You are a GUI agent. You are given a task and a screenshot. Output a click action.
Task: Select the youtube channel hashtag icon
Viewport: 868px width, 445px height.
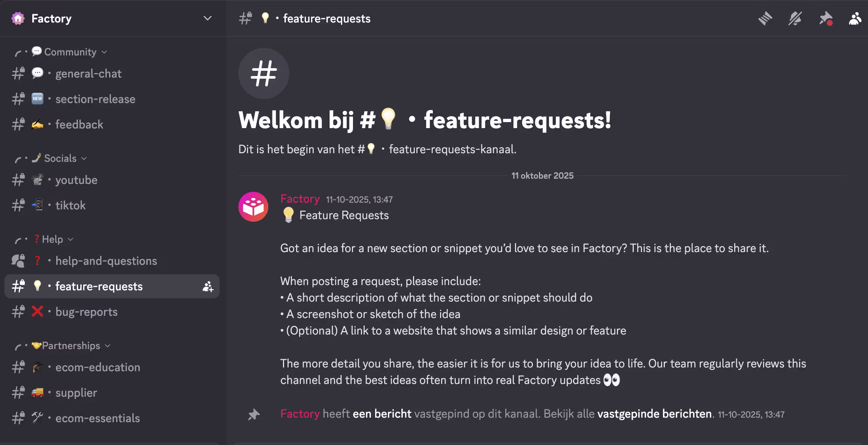18,180
